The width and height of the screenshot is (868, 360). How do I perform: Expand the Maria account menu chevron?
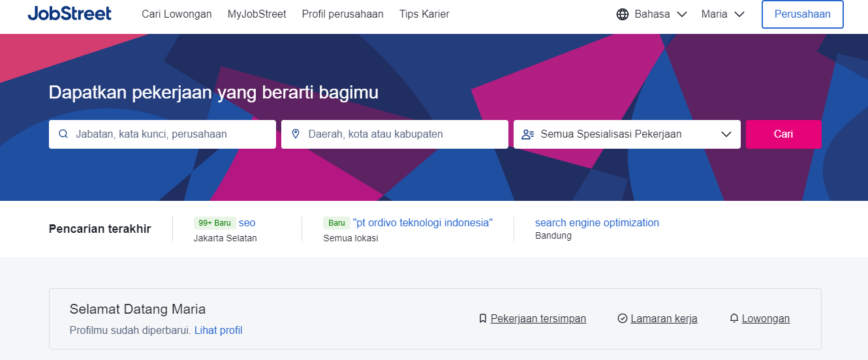[739, 14]
